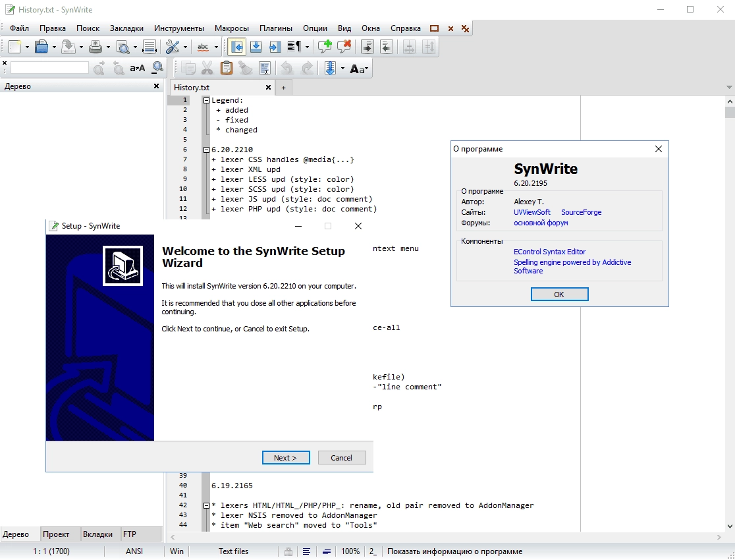Screen dimensions: 735x560
Task: Toggle word wrap in the status bar
Action: (x=306, y=551)
